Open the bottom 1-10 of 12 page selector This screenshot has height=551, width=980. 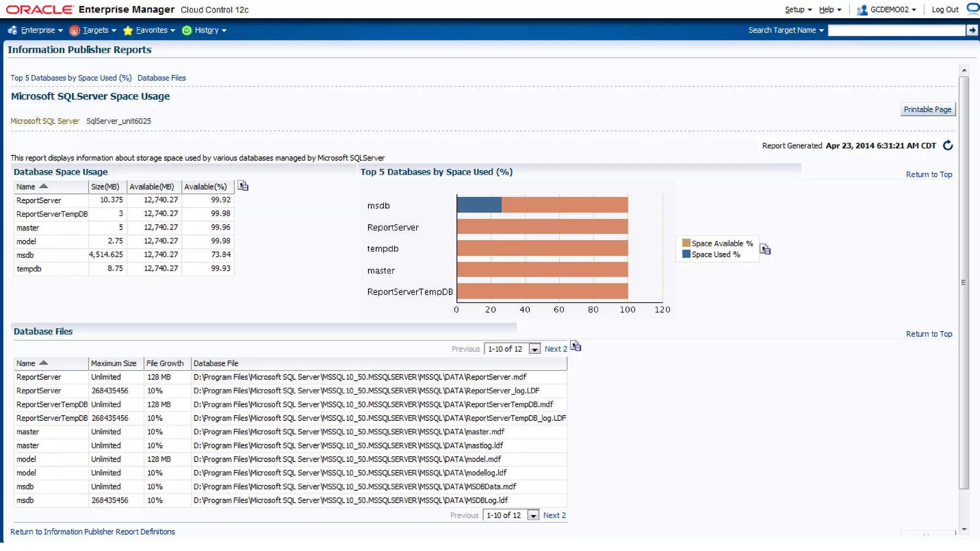[511, 515]
